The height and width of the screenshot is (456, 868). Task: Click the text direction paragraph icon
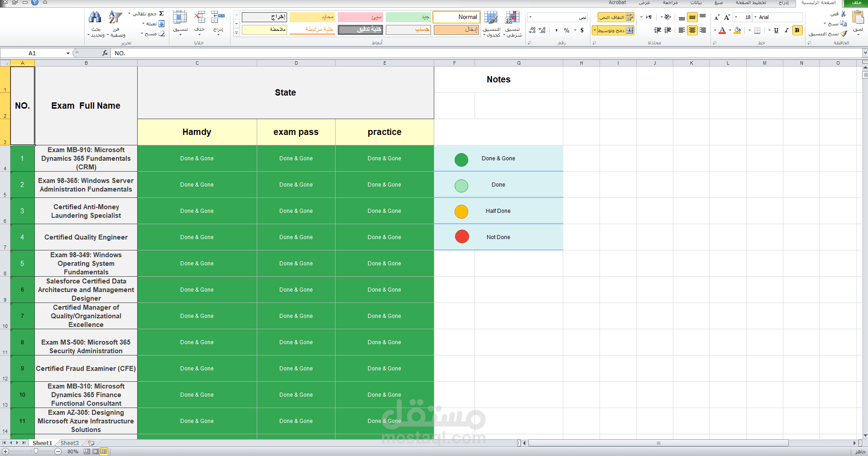click(649, 17)
